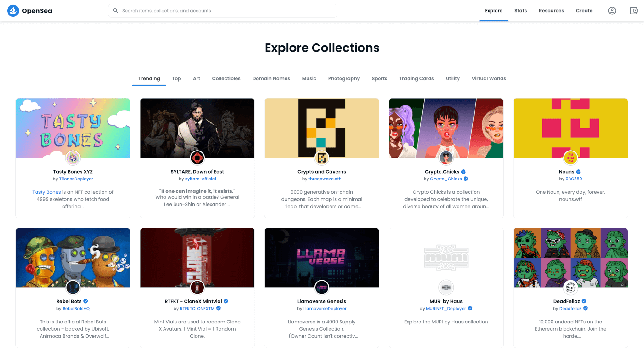
Task: Click the Tasty Bones XYZ round avatar
Action: [73, 158]
